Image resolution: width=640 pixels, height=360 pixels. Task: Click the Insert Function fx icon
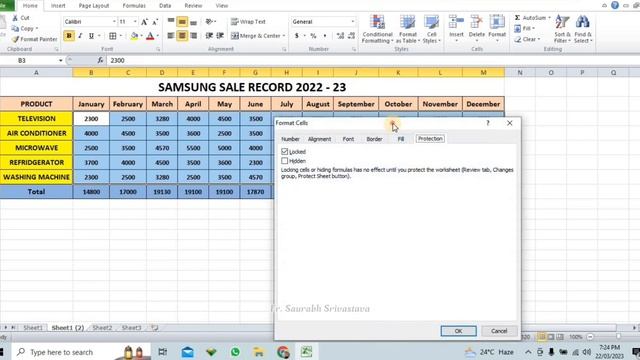point(100,60)
